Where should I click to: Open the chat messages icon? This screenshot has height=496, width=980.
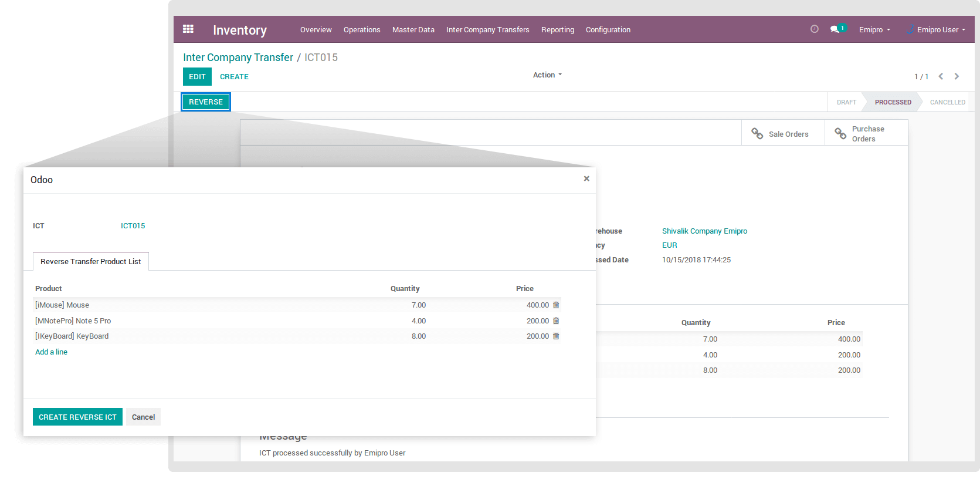pyautogui.click(x=835, y=29)
